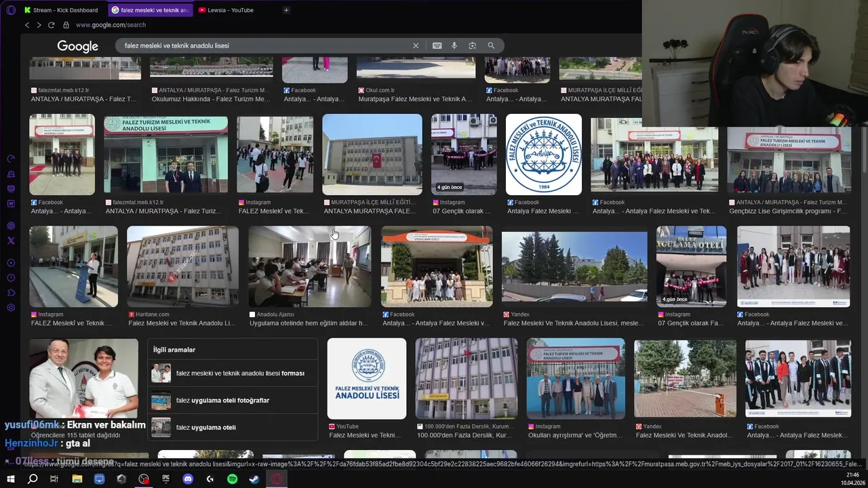
Task: Open the X (Twitter) sidebar icon
Action: point(11,241)
